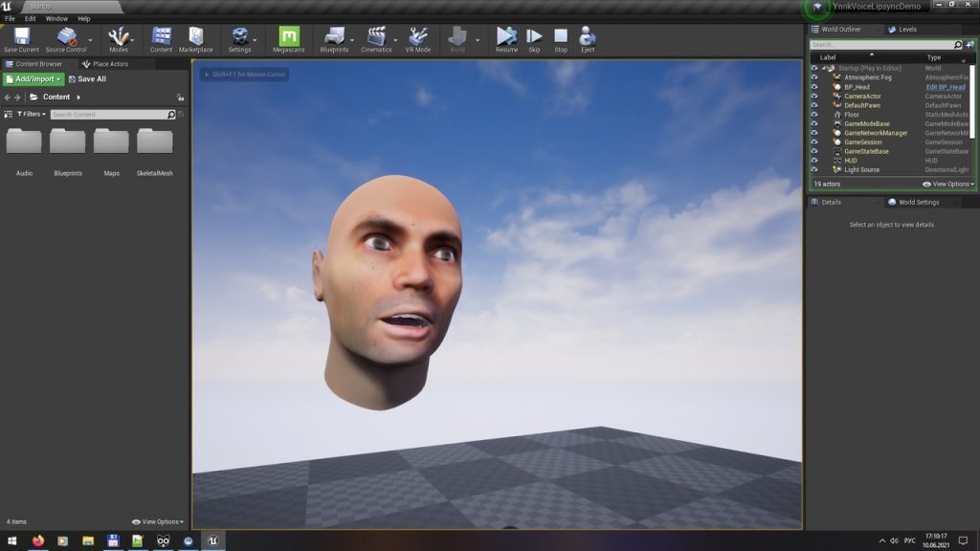Open the Blueprints folder thumbnail

[x=68, y=143]
